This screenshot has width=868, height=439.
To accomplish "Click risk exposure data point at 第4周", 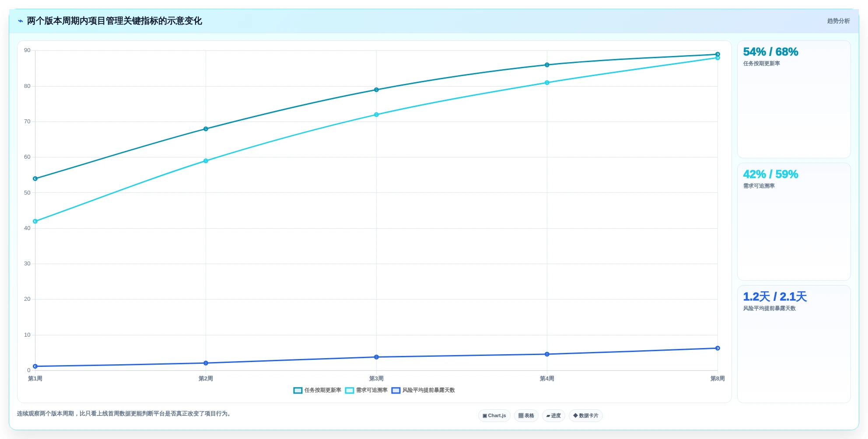I will pyautogui.click(x=547, y=354).
